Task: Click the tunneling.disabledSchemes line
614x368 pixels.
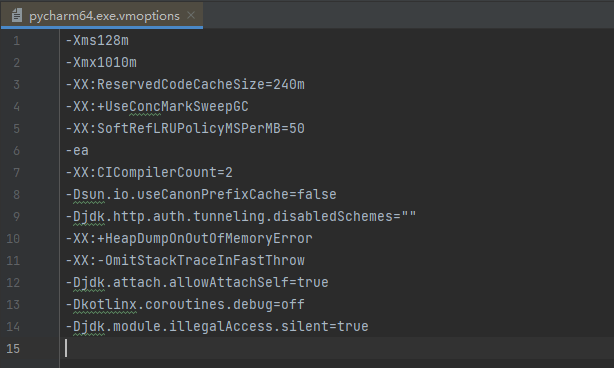Action: click(x=241, y=216)
